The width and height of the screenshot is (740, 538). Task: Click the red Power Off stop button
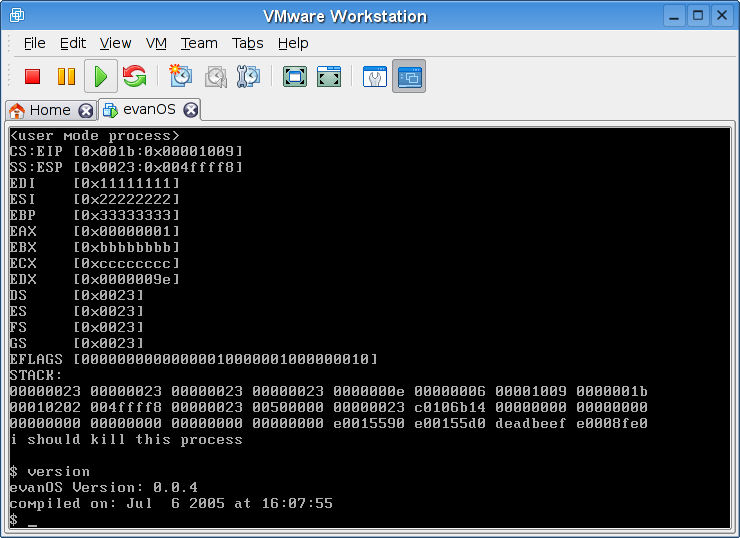click(x=32, y=76)
